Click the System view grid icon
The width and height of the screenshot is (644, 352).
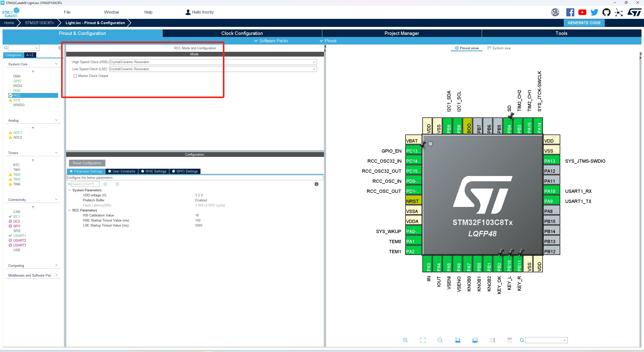point(489,48)
